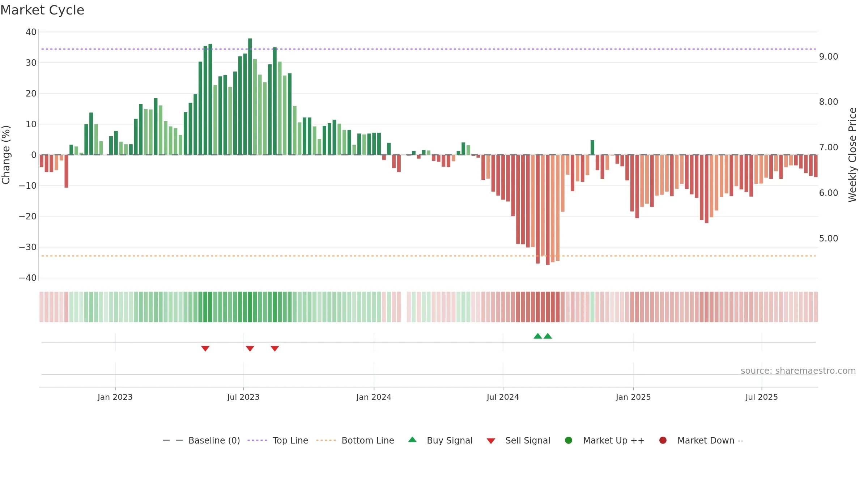Toggle the Top Line legend entry
868x488 pixels.
click(278, 440)
